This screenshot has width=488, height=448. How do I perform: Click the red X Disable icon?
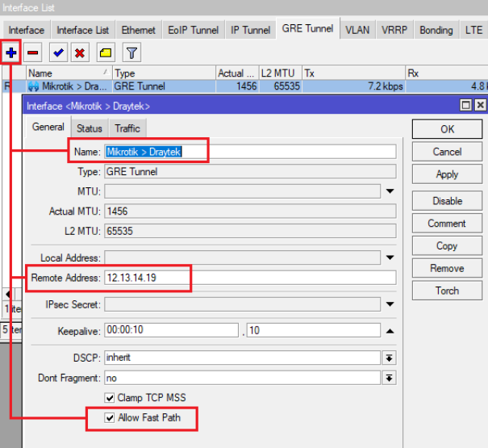pos(80,53)
